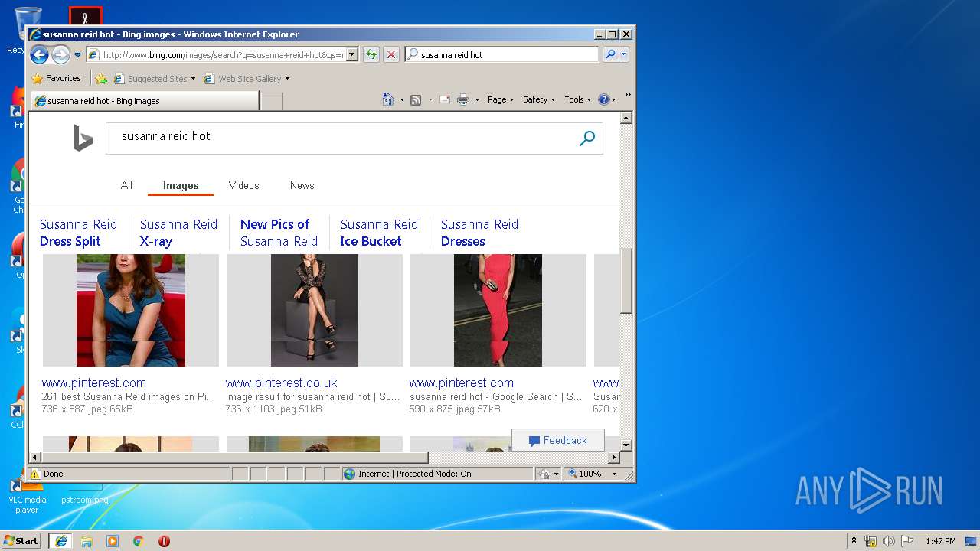Open the blue dress image thumbnail
Image resolution: width=980 pixels, height=551 pixels.
[131, 310]
